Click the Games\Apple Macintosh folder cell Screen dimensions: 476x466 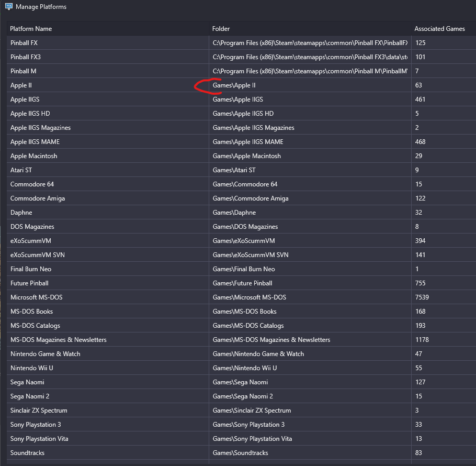point(310,156)
